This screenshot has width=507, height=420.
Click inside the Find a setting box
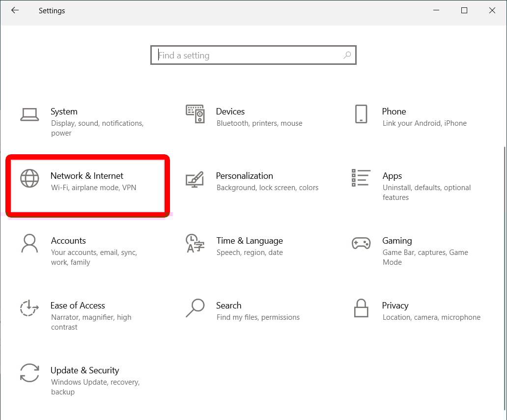[248, 56]
